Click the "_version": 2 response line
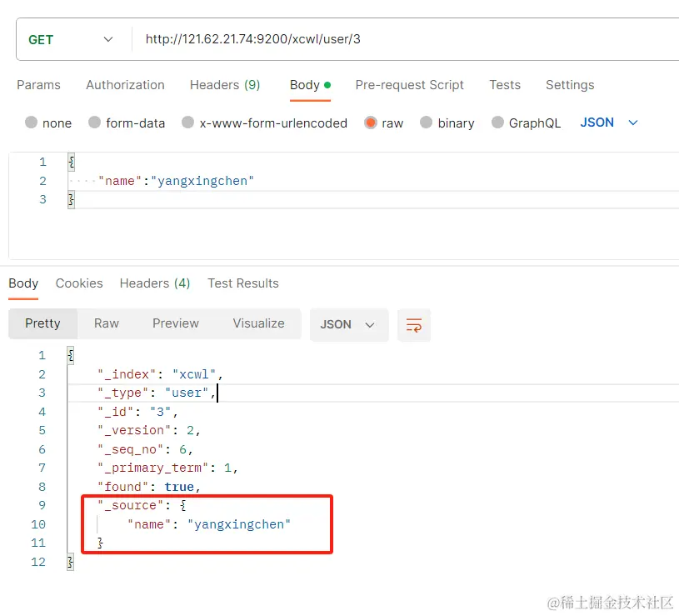Image resolution: width=679 pixels, height=616 pixels. click(149, 430)
